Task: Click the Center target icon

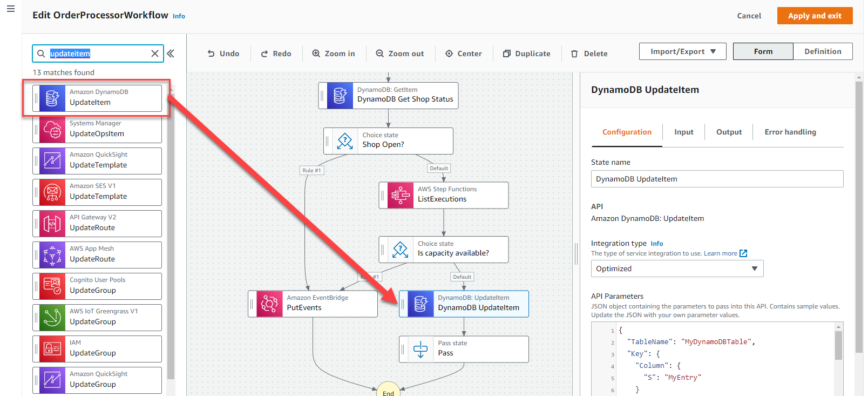Action: [x=449, y=53]
